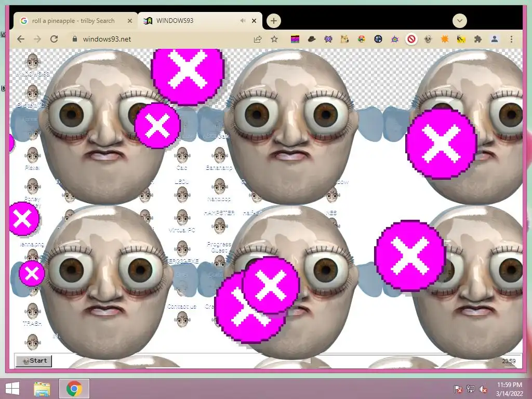This screenshot has height=399, width=532.
Task: Close the WINDOWS93 tab
Action: (254, 21)
